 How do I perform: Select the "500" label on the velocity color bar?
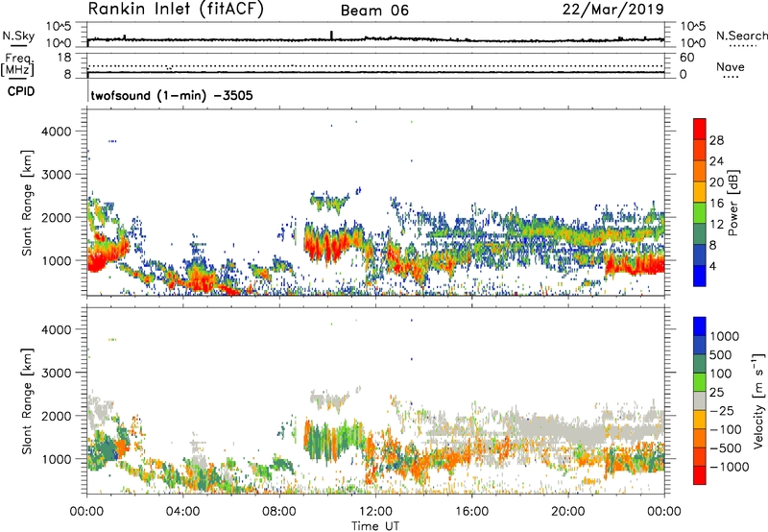tap(721, 354)
